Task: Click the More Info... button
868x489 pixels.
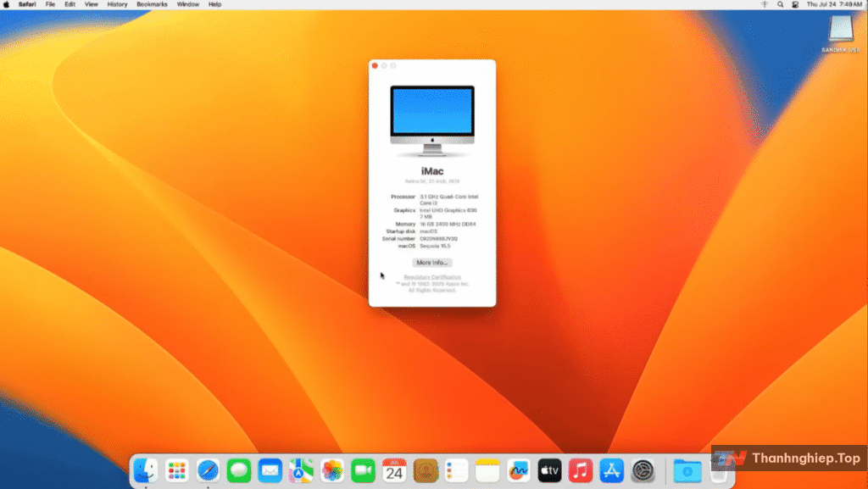Action: (432, 263)
